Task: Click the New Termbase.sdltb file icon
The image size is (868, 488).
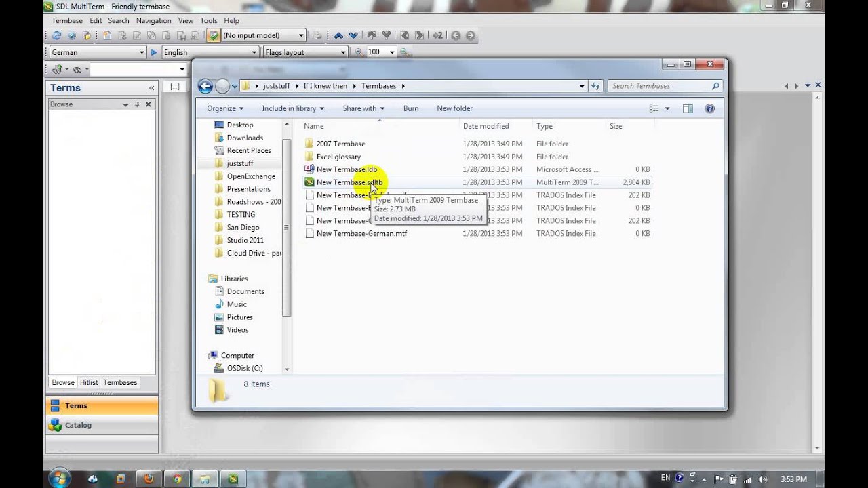Action: pos(309,182)
